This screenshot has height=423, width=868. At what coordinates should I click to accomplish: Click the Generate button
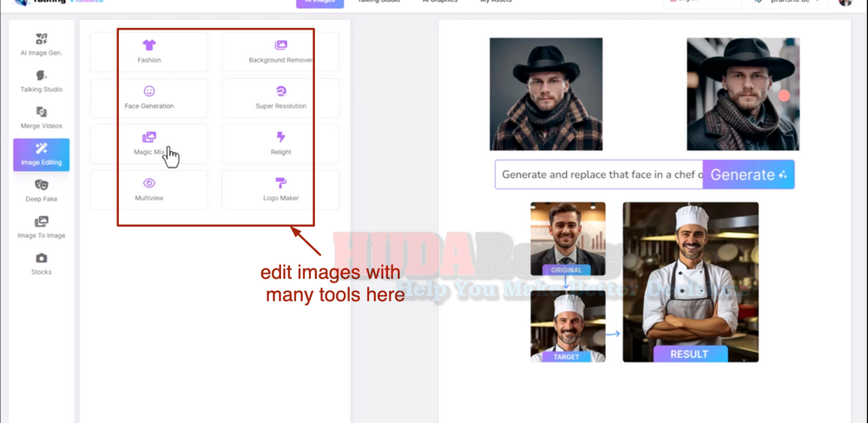(748, 175)
